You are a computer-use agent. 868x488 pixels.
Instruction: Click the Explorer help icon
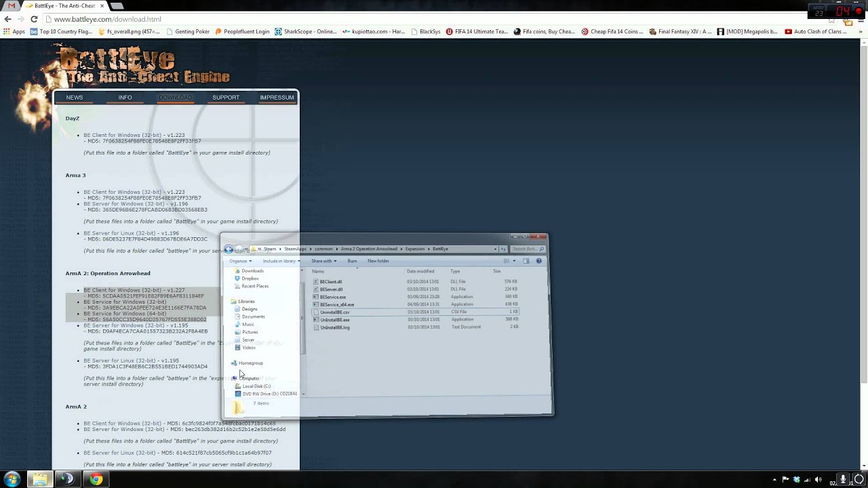click(539, 261)
